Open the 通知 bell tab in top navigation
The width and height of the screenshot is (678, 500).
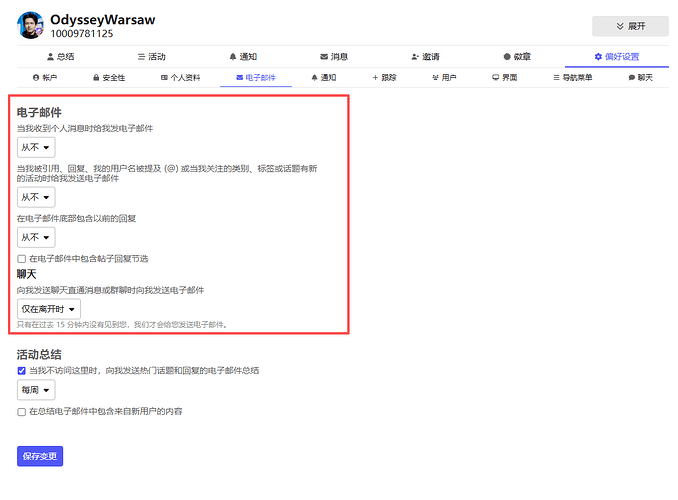pyautogui.click(x=243, y=57)
